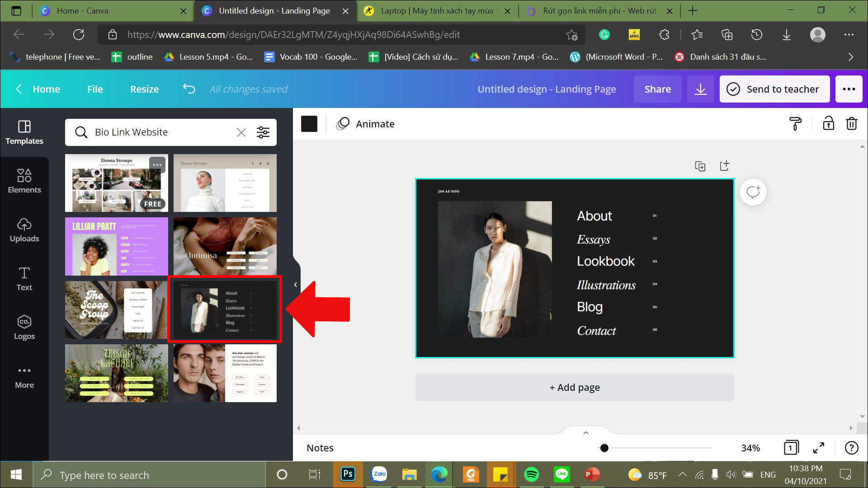Open the Logos panel
This screenshot has height=488, width=868.
coord(24,327)
